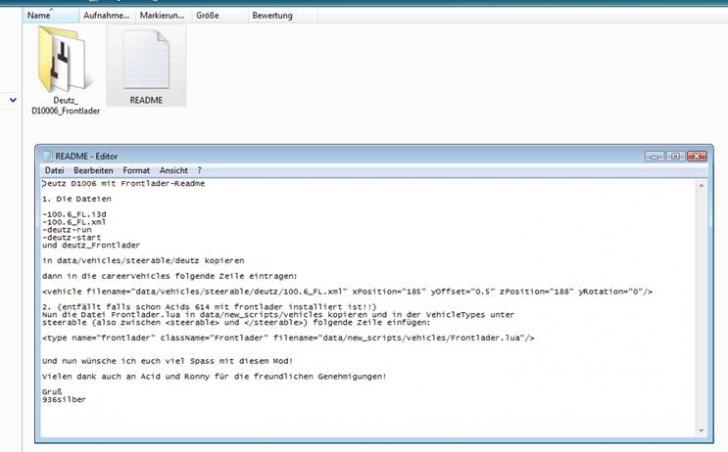Open the Ansicht menu
This screenshot has height=452, width=728.
(x=174, y=170)
